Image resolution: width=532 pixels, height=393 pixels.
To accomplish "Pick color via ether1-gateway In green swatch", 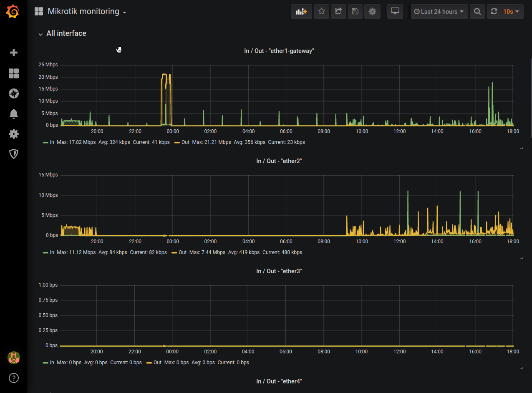I will pyautogui.click(x=45, y=142).
